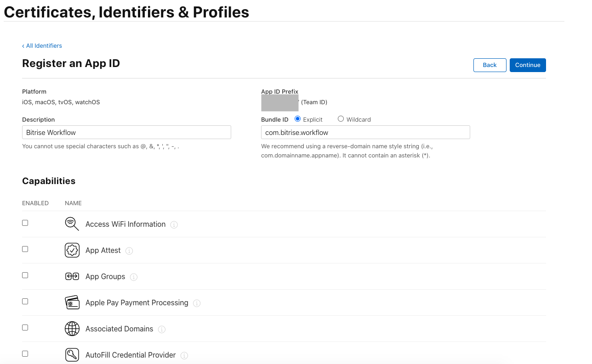Viewport: 592px width, 364px height.
Task: Click the Description text field
Action: coord(126,132)
